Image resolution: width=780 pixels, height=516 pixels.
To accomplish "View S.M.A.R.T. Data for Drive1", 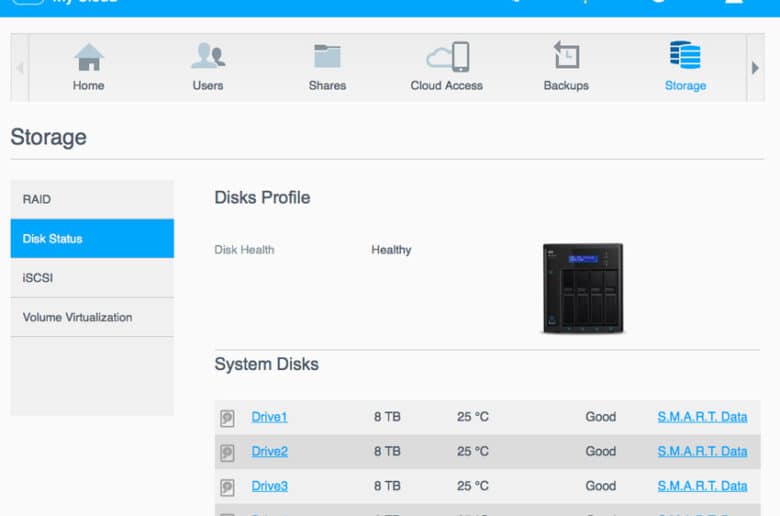I will (x=702, y=417).
